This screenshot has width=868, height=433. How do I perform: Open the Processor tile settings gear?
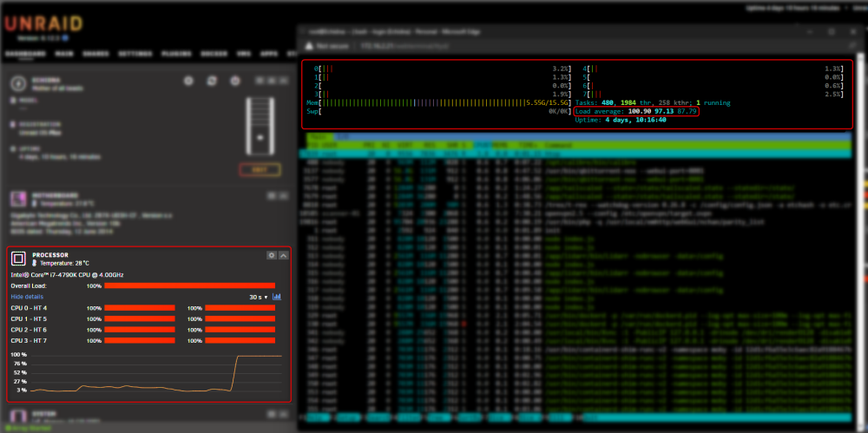pyautogui.click(x=271, y=255)
